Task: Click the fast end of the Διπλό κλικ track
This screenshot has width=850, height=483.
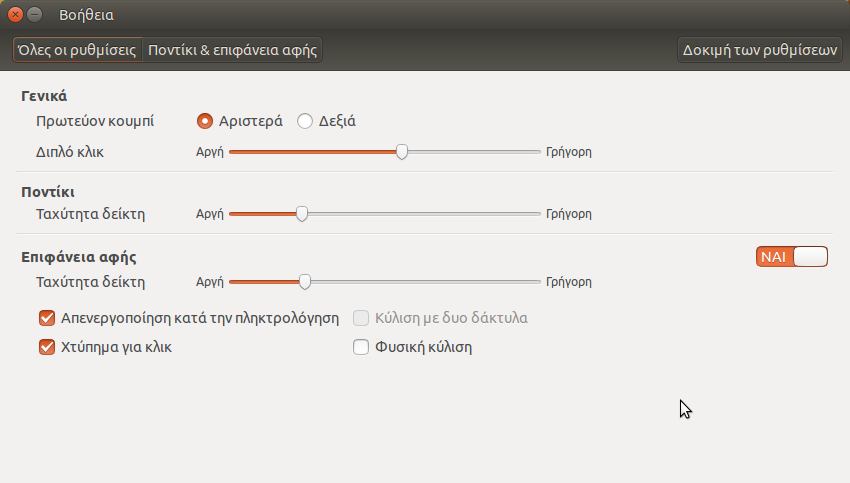Action: tap(536, 152)
